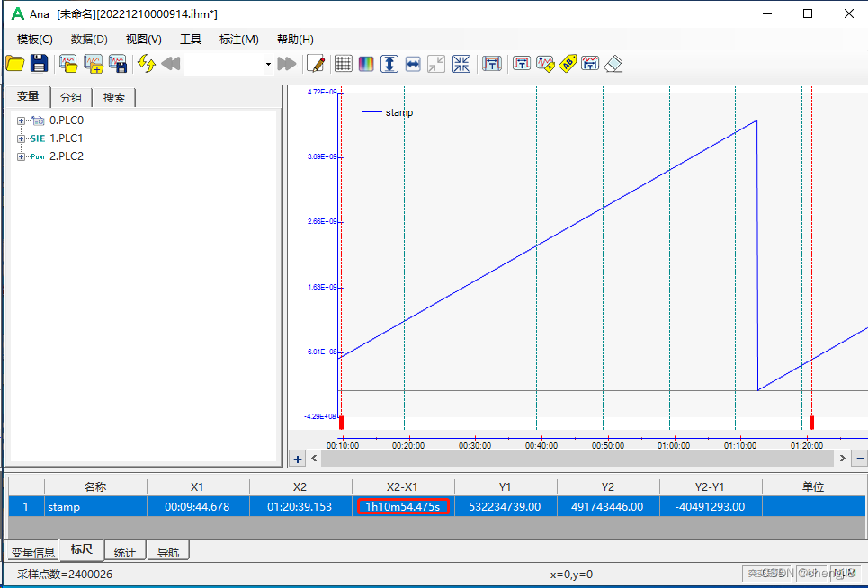Select the eraser tool icon

pos(613,64)
